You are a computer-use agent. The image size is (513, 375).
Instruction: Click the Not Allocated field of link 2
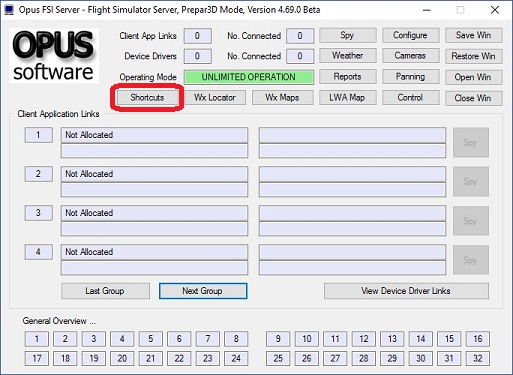(154, 174)
